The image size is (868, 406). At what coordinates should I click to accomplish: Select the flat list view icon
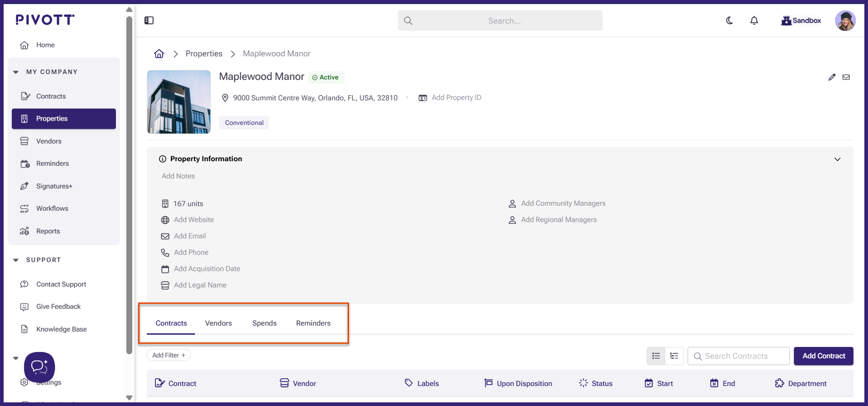656,356
